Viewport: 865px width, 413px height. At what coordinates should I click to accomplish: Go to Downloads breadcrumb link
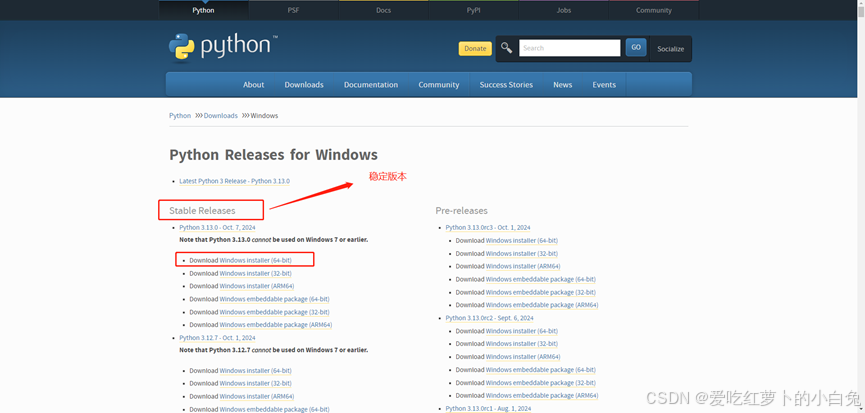coord(221,116)
